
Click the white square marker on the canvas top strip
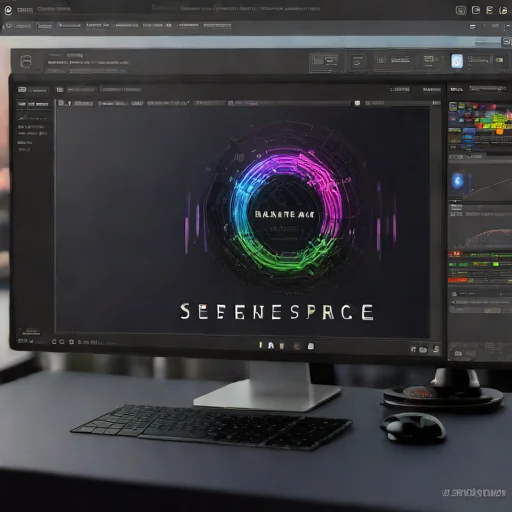[357, 103]
